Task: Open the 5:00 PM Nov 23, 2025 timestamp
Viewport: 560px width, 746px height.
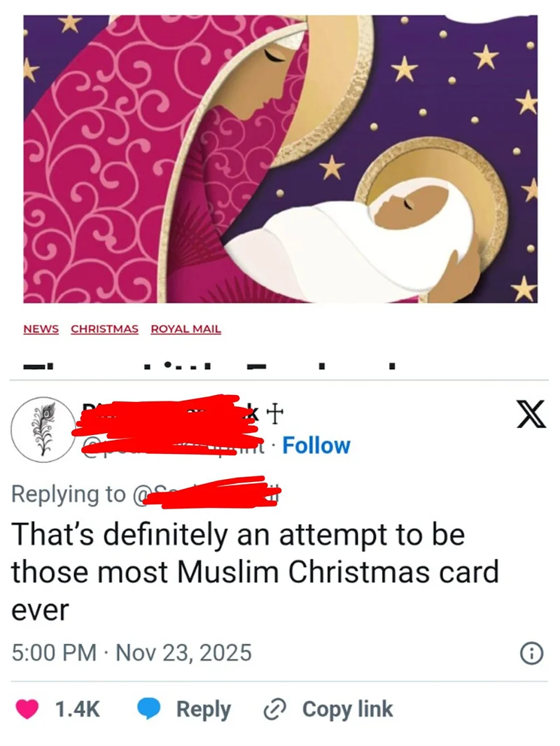Action: click(132, 652)
